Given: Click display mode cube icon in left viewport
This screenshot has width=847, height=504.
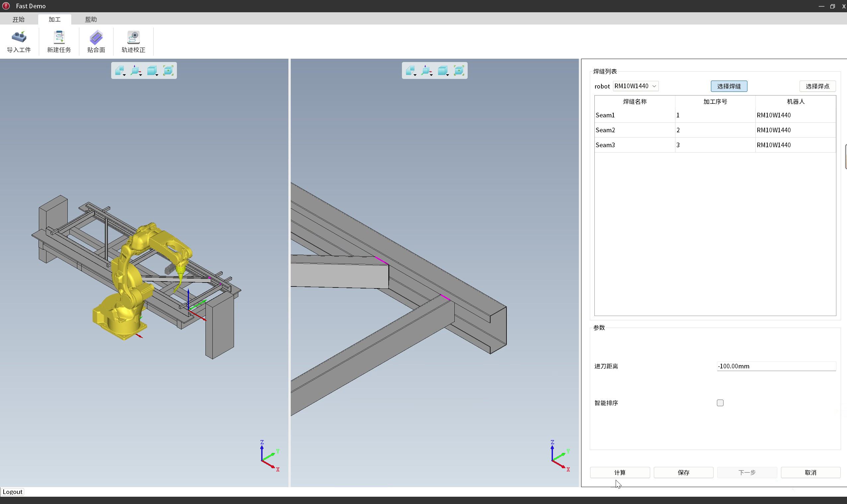Looking at the screenshot, I should click(152, 71).
